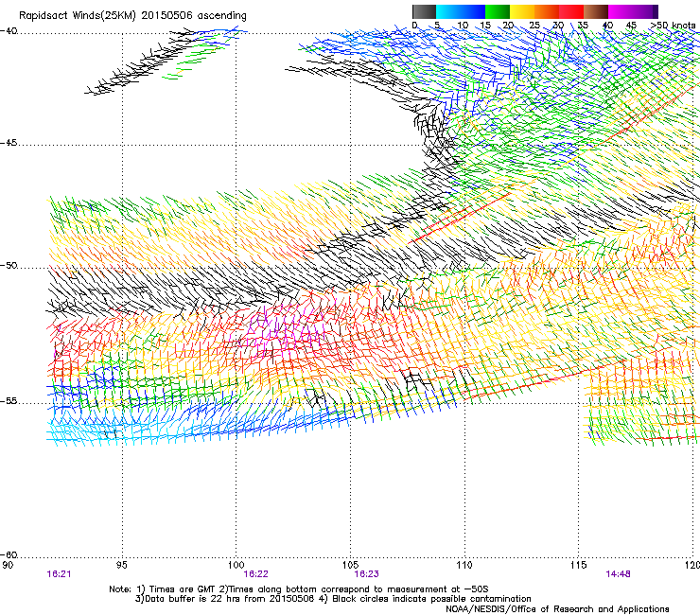Click the purple time stamp beside '100'

[x=256, y=574]
